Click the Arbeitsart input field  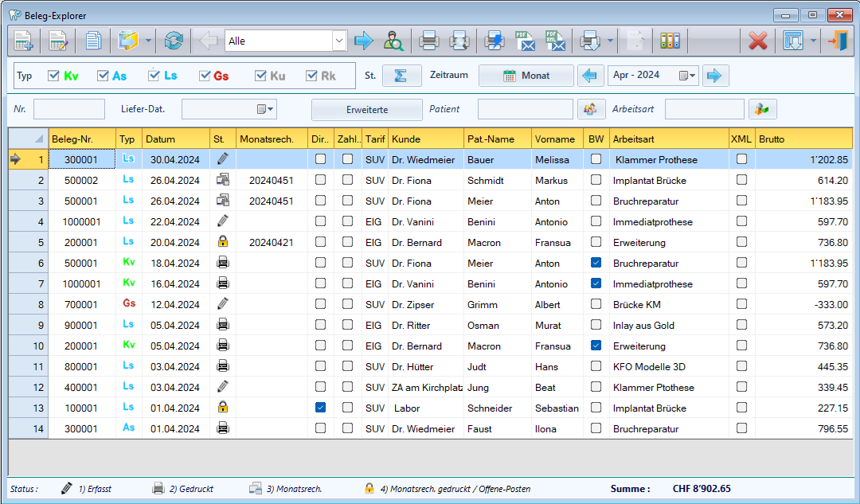coord(704,109)
